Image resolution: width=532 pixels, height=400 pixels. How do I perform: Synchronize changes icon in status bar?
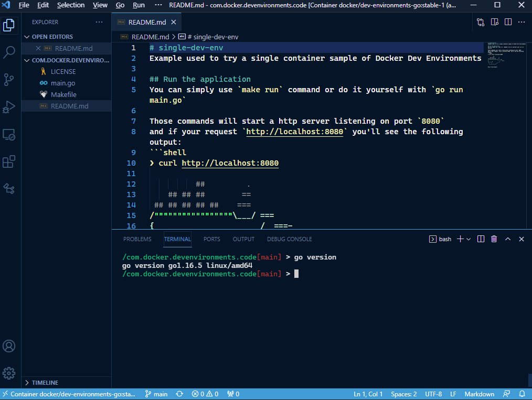click(179, 394)
